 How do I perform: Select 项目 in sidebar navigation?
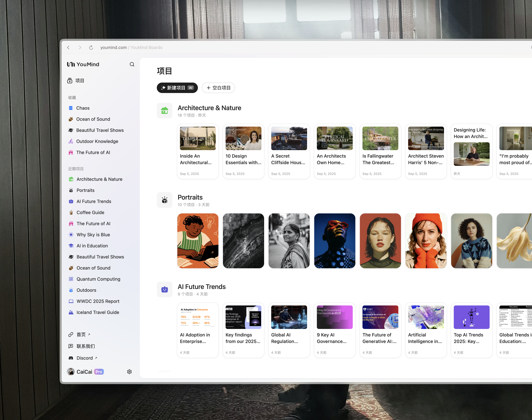(x=79, y=81)
